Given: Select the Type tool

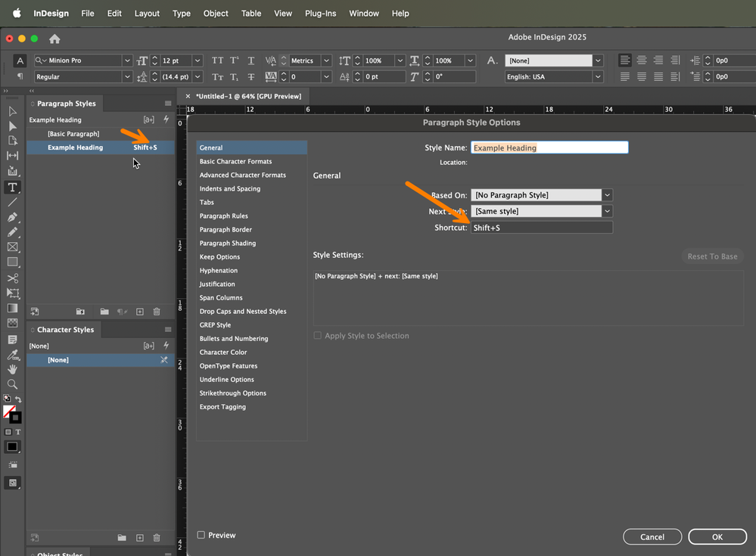Looking at the screenshot, I should 13,188.
